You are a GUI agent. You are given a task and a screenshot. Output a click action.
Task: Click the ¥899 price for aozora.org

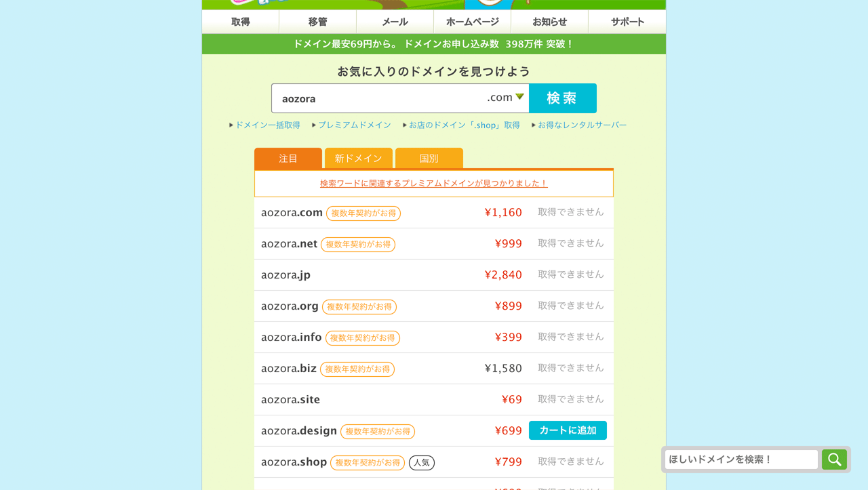[509, 306]
